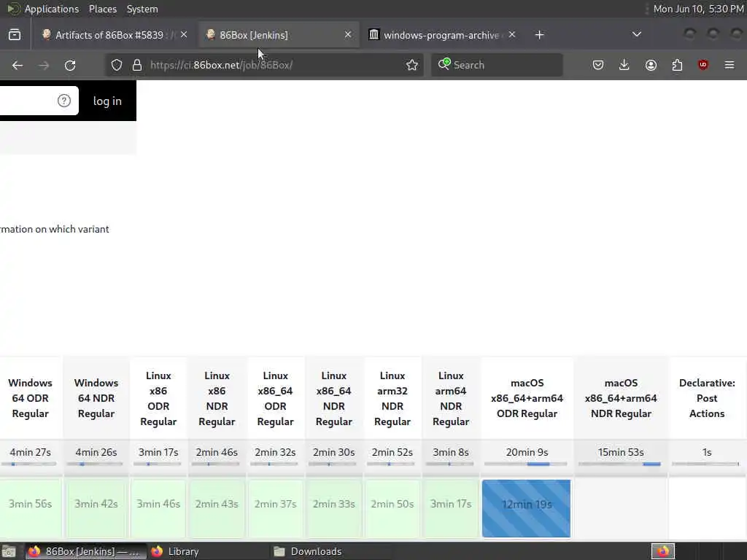Open Linux arm64 NDR Regular 3min 17s stage
The width and height of the screenshot is (747, 560).
(x=451, y=508)
